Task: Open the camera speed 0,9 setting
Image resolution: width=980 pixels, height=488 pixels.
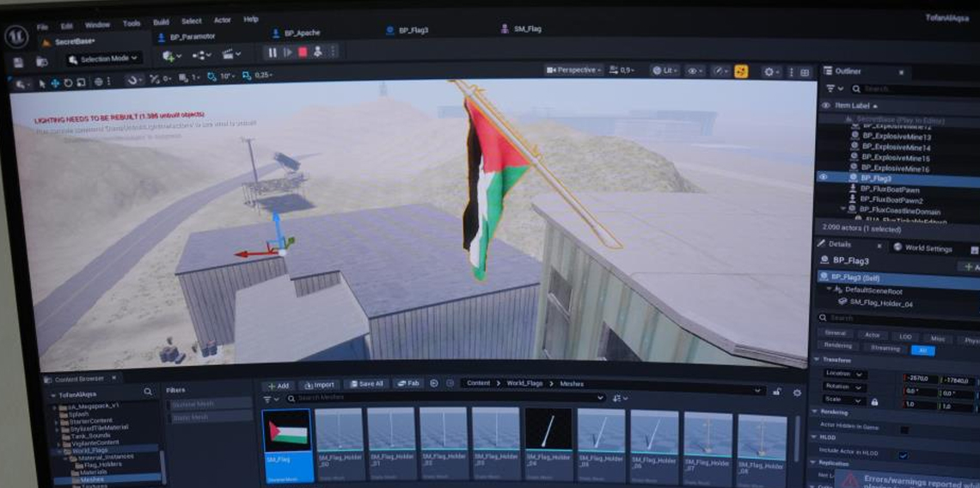Action: (622, 70)
